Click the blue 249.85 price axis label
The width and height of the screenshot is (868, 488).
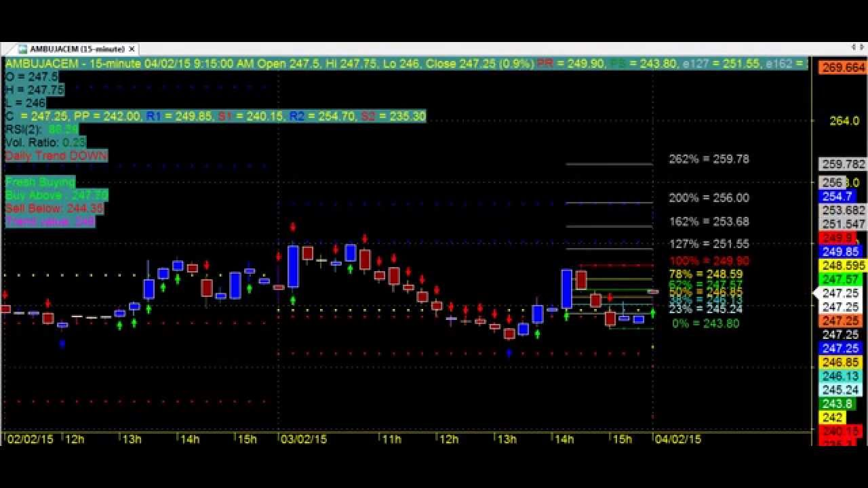[840, 251]
